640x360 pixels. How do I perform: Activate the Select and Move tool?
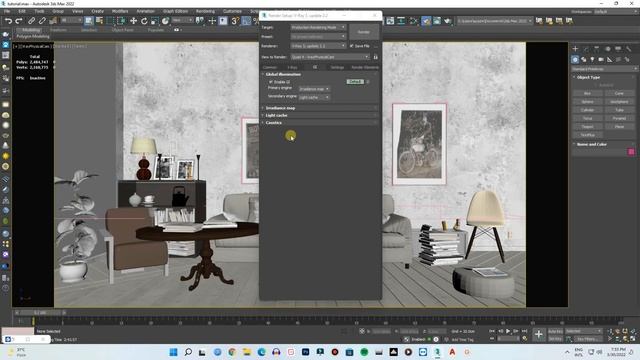(133, 21)
